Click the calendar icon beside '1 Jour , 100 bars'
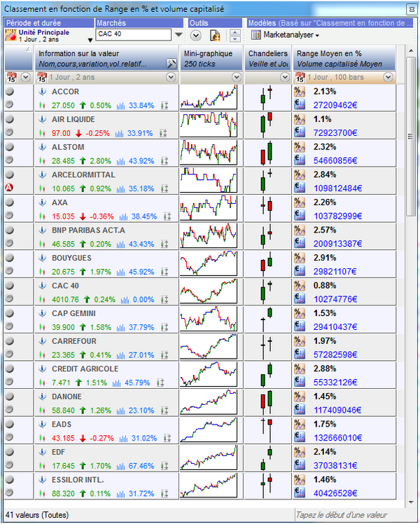Image resolution: width=420 pixels, height=524 pixels. (300, 78)
